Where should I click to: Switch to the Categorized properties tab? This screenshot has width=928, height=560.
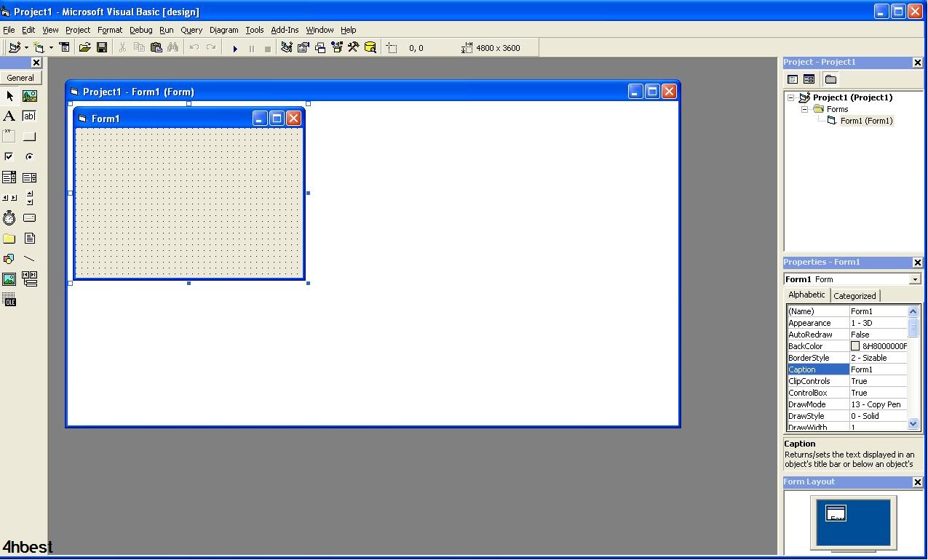[x=854, y=296]
